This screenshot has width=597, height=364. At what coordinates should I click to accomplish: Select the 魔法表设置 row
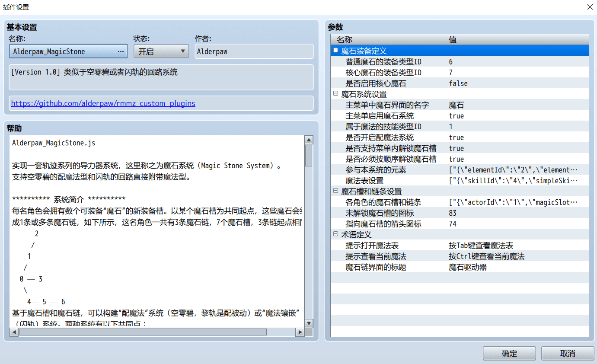[460, 180]
